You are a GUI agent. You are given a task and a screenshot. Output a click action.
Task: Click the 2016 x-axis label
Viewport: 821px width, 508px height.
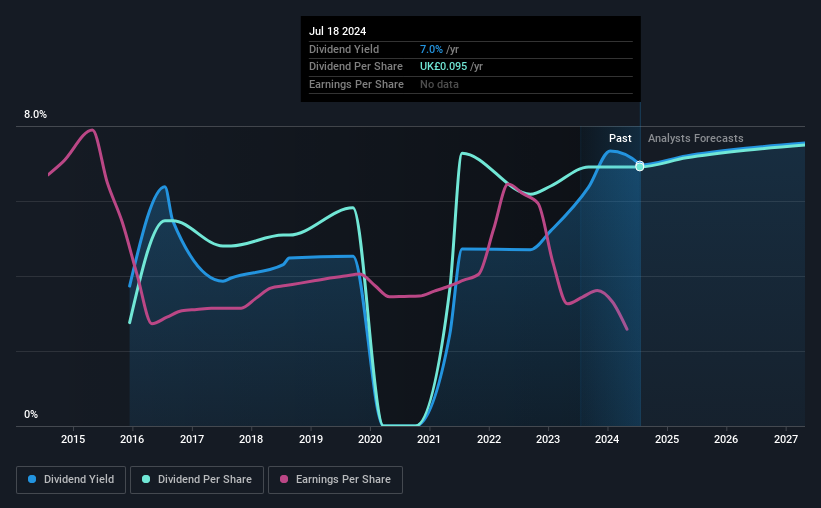tap(132, 439)
